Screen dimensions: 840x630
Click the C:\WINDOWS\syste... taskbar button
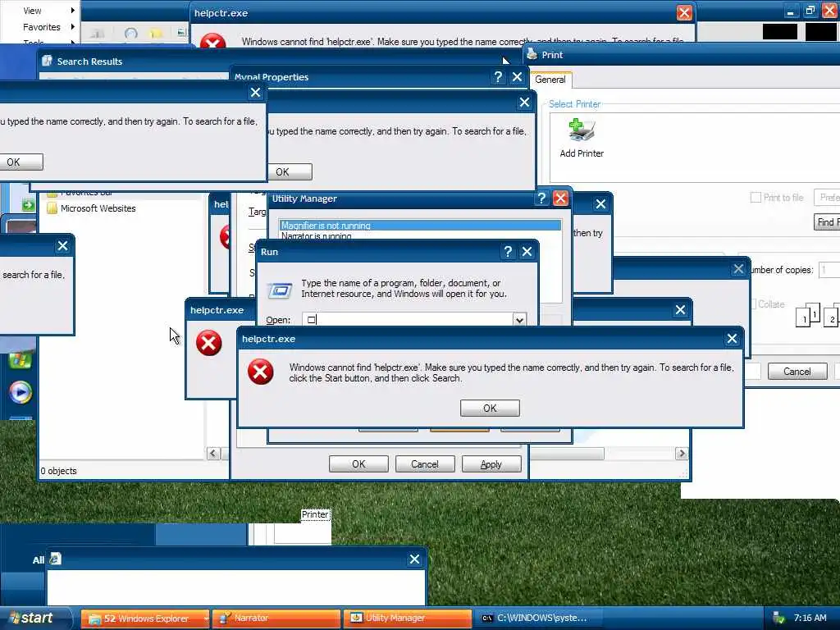(x=538, y=619)
